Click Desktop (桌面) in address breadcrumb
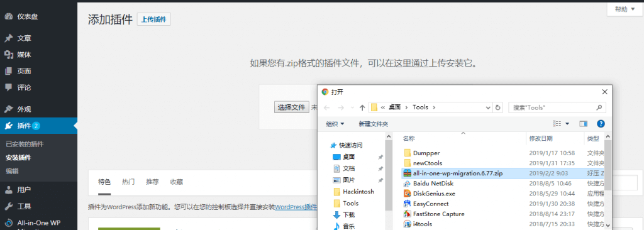 395,107
